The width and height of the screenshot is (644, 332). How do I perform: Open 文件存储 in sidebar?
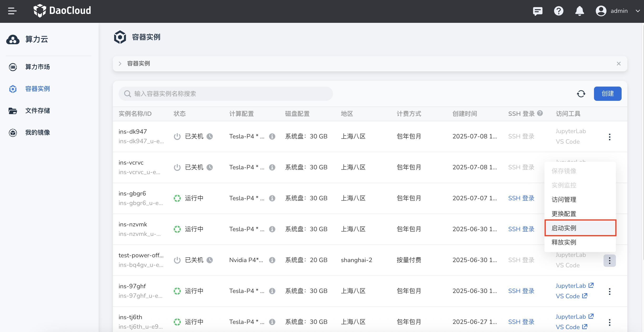(x=37, y=111)
